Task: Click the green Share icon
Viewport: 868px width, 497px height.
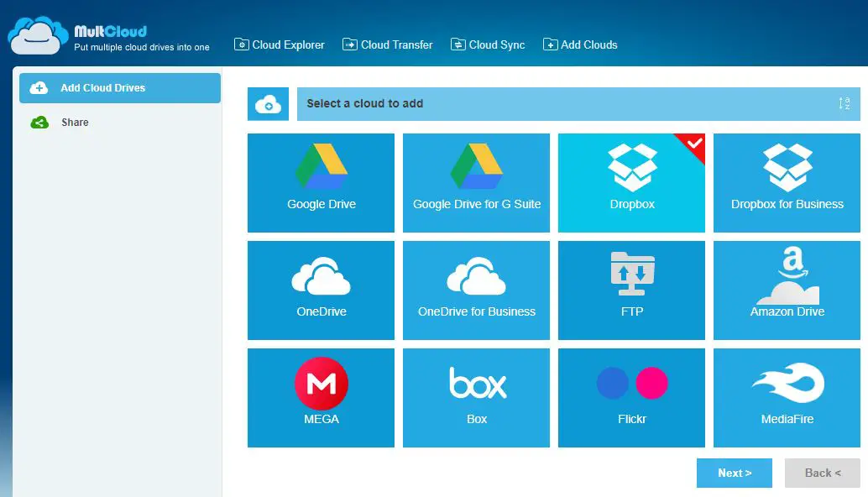Action: coord(39,123)
